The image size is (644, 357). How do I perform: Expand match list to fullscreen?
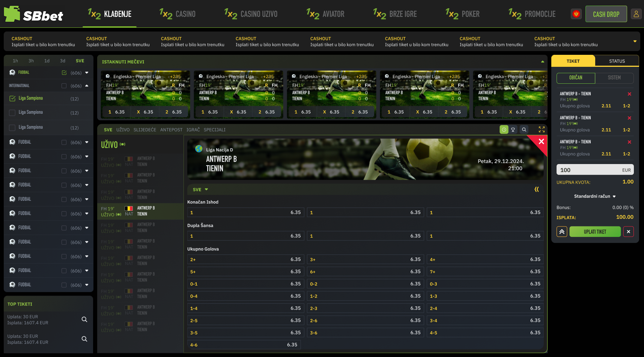[542, 130]
